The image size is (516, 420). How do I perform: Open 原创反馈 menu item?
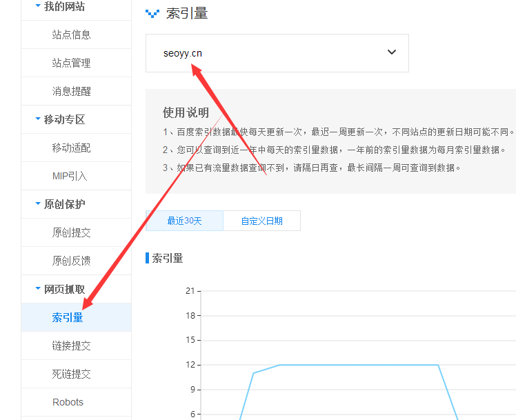71,261
